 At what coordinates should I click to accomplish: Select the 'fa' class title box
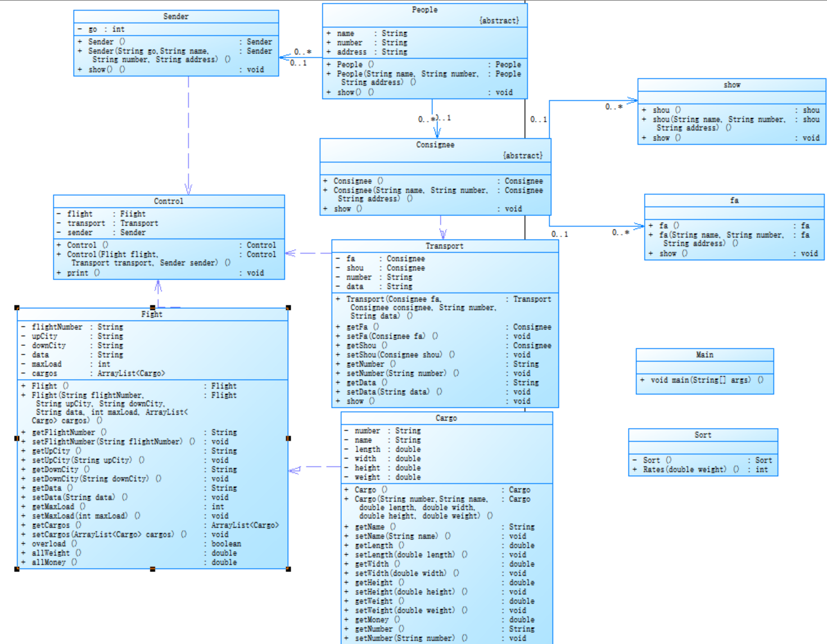734,200
